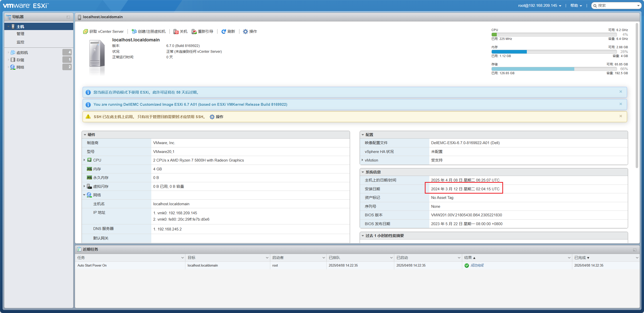The image size is (644, 313).
Task: Open virtual machines (虚拟机) in navigator
Action: click(22, 53)
